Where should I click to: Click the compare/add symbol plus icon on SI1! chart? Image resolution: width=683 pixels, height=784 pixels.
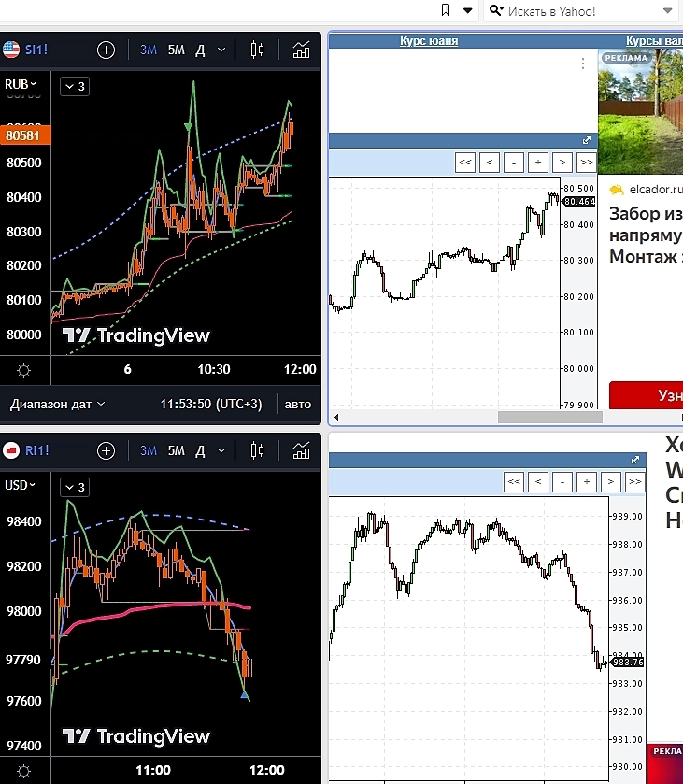(x=106, y=50)
